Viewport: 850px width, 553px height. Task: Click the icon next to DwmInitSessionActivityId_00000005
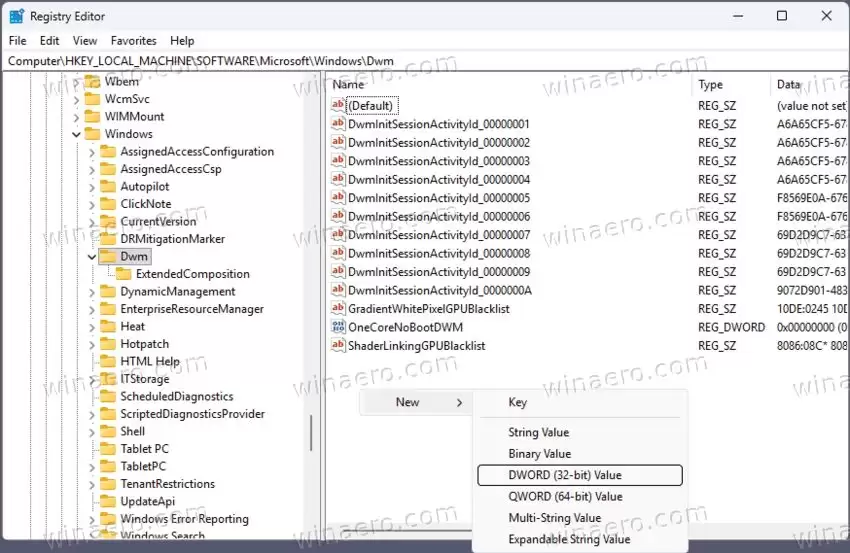coord(338,197)
